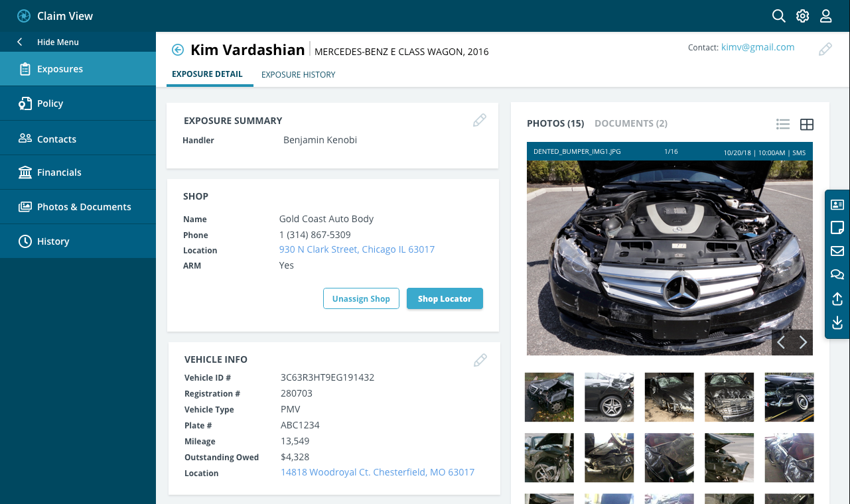Viewport: 850px width, 504px height.
Task: Open the first thumbnail in the top thumbnail row
Action: [549, 397]
